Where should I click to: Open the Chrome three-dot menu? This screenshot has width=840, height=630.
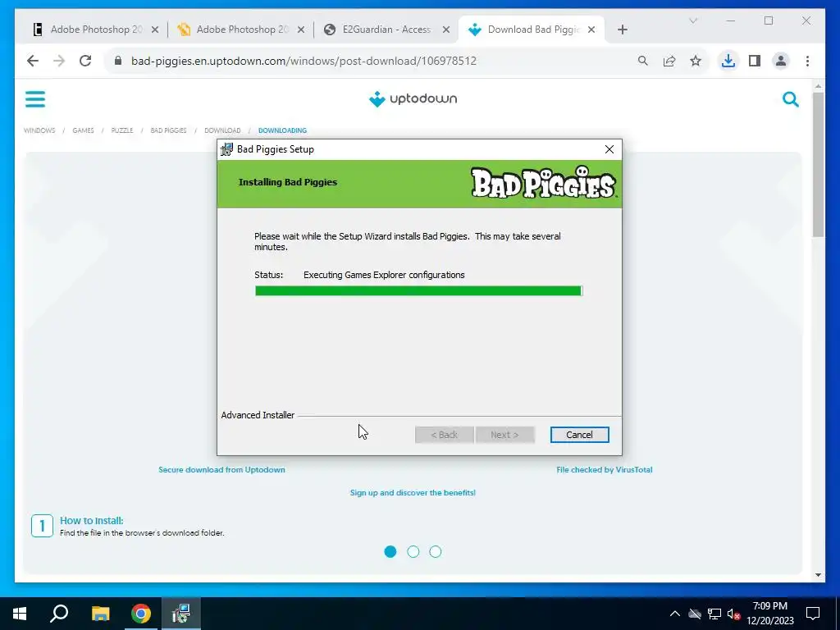(807, 61)
